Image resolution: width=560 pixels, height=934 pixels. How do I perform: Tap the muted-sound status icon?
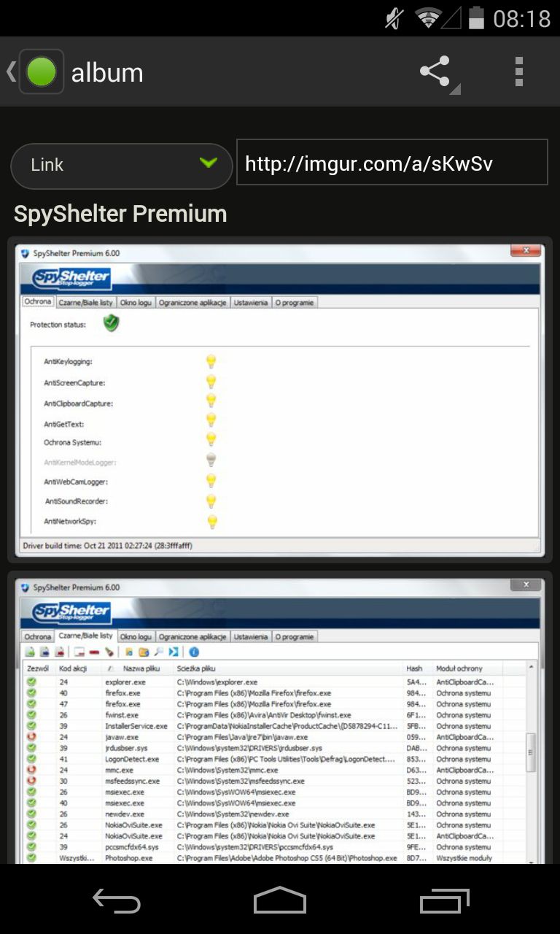[x=394, y=18]
